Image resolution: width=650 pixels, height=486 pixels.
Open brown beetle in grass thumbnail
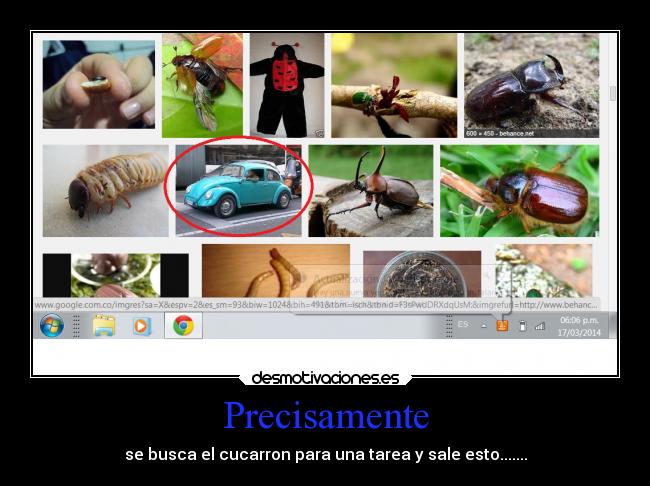(519, 191)
